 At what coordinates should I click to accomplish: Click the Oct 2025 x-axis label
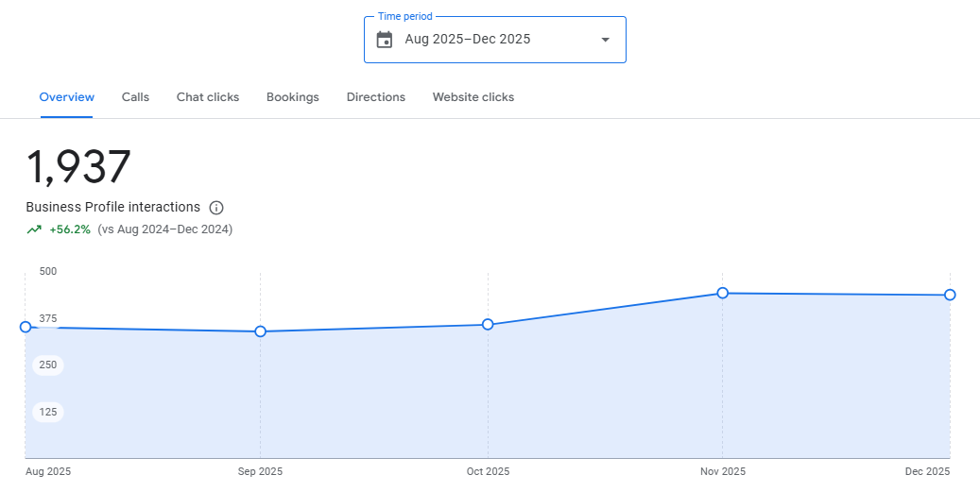489,472
